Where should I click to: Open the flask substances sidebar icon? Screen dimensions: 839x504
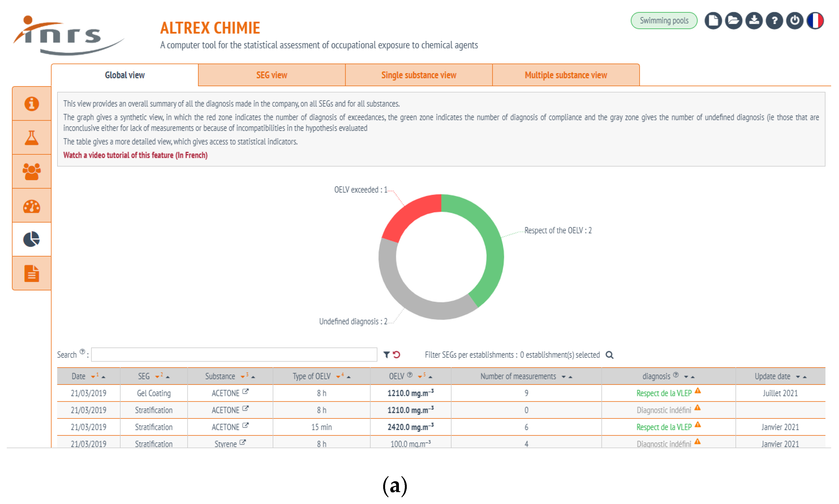(x=32, y=138)
